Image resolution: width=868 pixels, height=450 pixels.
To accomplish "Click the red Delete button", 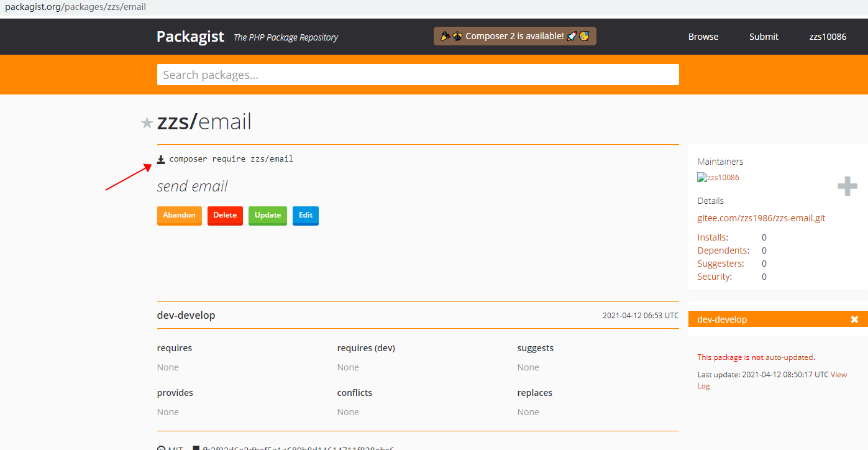I will (x=225, y=215).
